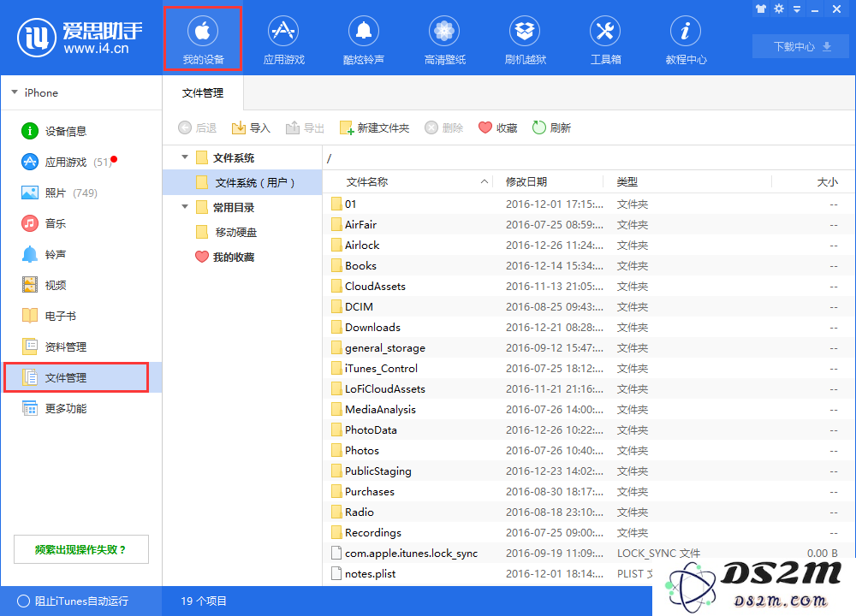This screenshot has width=856, height=616.
Task: Select the AirFair folder row
Action: (587, 225)
